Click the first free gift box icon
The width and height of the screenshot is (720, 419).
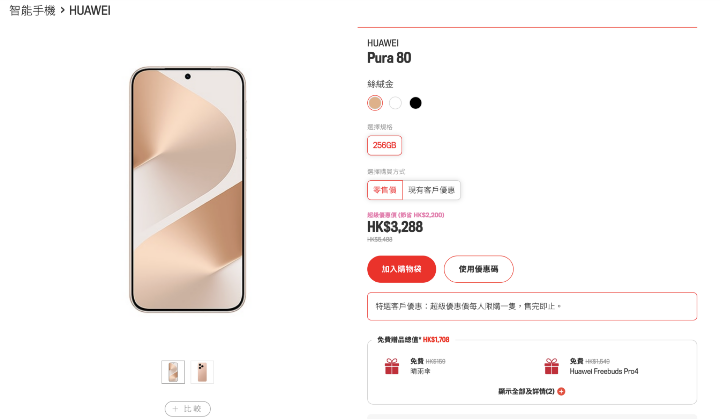(392, 366)
